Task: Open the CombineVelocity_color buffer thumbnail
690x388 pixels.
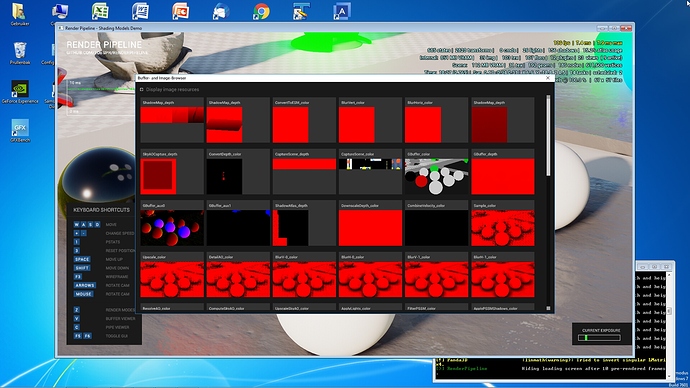Action: (437, 223)
